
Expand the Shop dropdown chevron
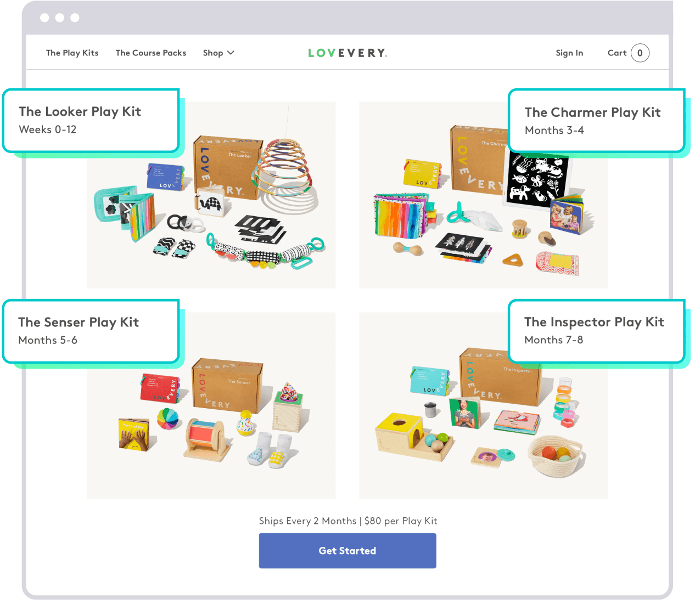pos(231,53)
